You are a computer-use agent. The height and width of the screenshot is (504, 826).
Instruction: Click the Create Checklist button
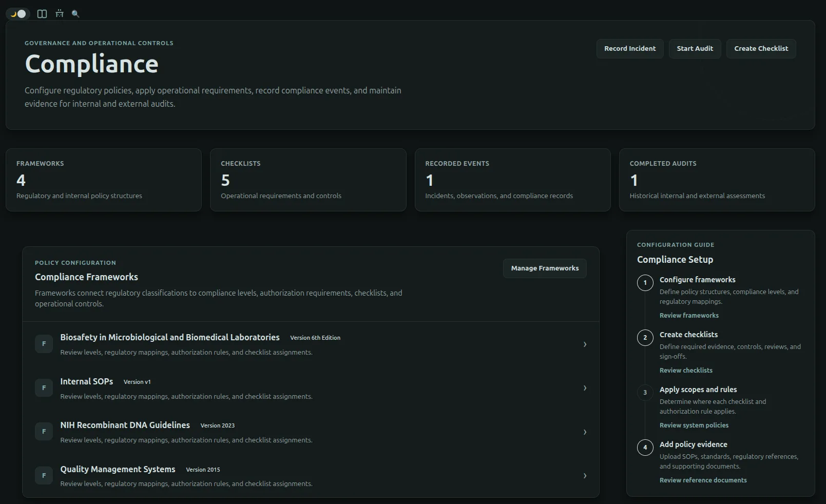click(761, 49)
